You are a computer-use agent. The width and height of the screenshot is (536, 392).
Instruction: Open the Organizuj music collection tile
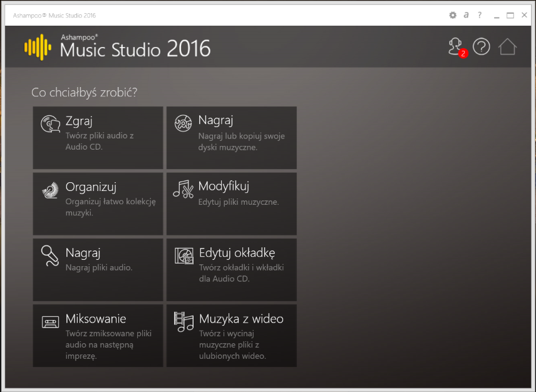click(98, 204)
